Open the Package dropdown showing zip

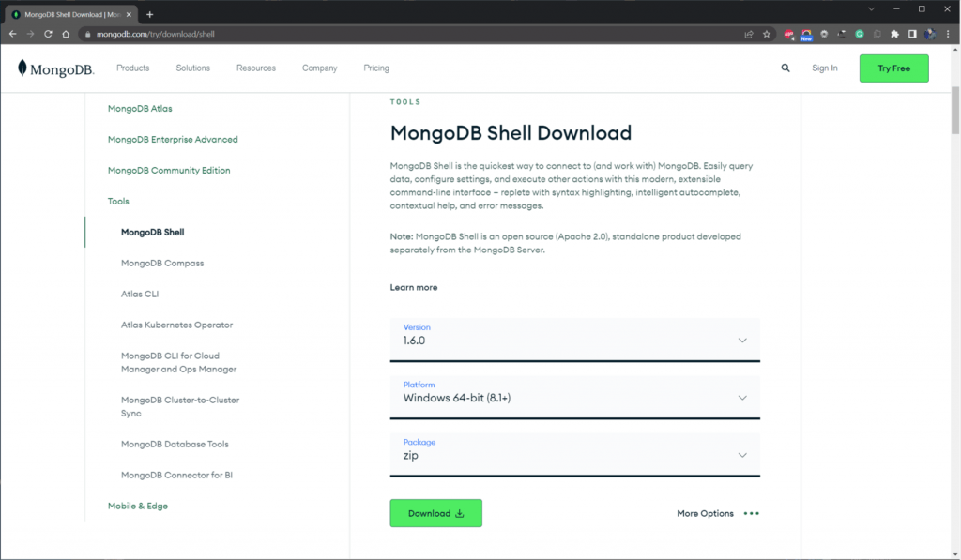575,455
